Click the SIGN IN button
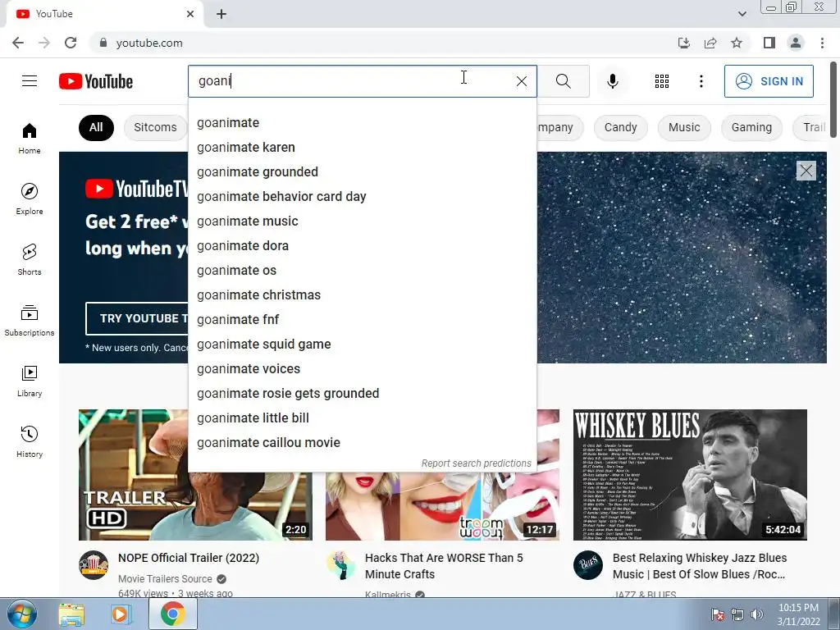Viewport: 840px width, 630px height. click(x=769, y=81)
